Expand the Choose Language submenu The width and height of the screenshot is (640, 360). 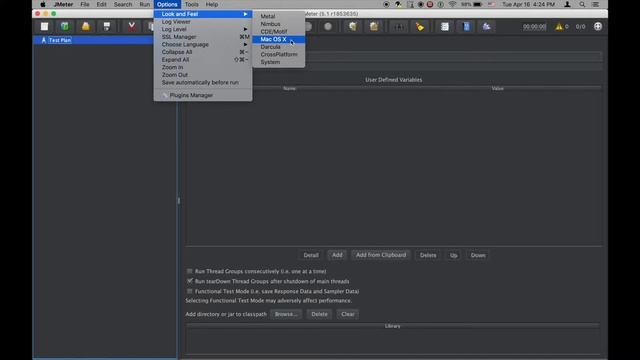pyautogui.click(x=203, y=44)
